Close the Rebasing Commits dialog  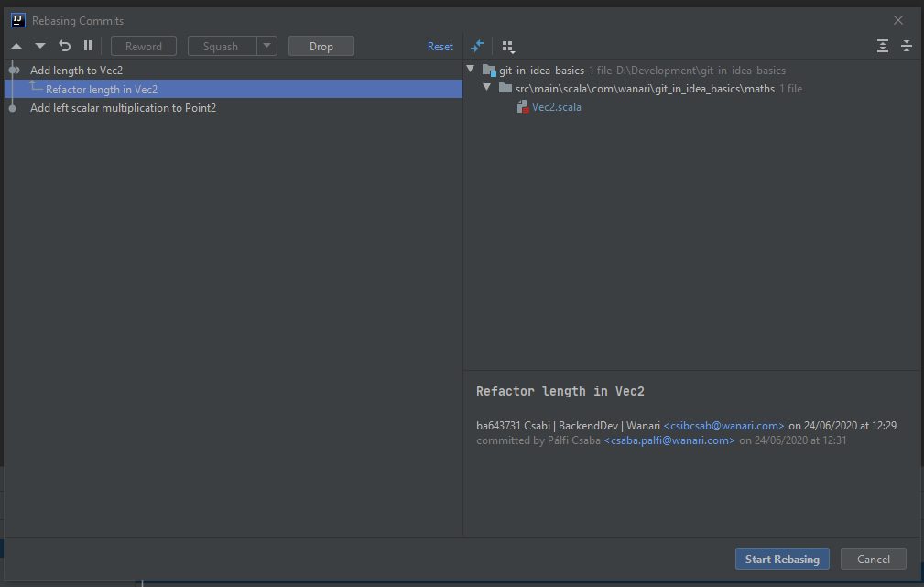(x=898, y=20)
